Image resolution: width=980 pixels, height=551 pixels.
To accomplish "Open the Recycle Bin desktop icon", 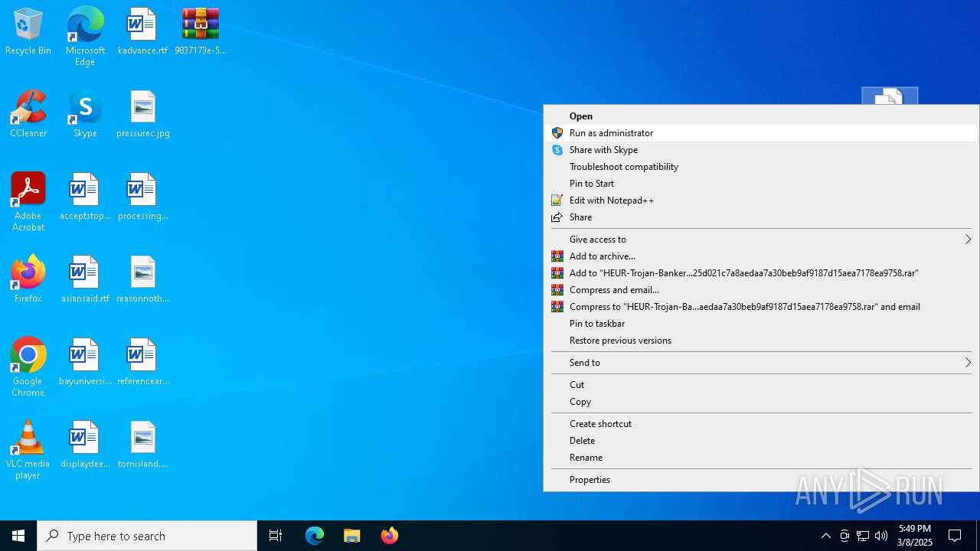I will tap(28, 32).
